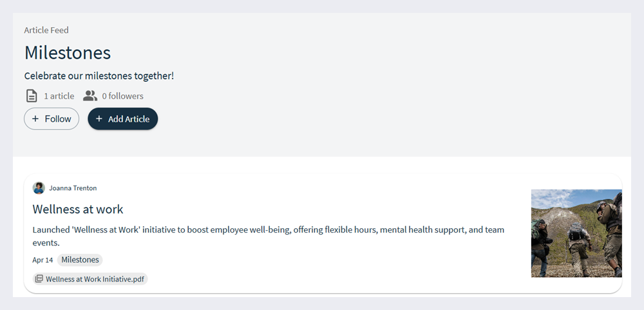644x310 pixels.
Task: Click the plus icon on Add Article
Action: coord(99,119)
